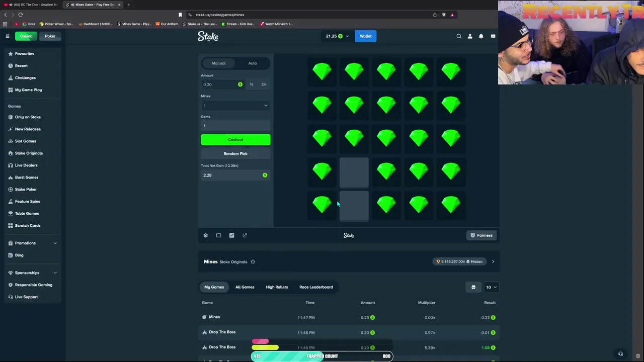
Task: Click the max win 5,148,297.00× badge
Action: (x=459, y=261)
